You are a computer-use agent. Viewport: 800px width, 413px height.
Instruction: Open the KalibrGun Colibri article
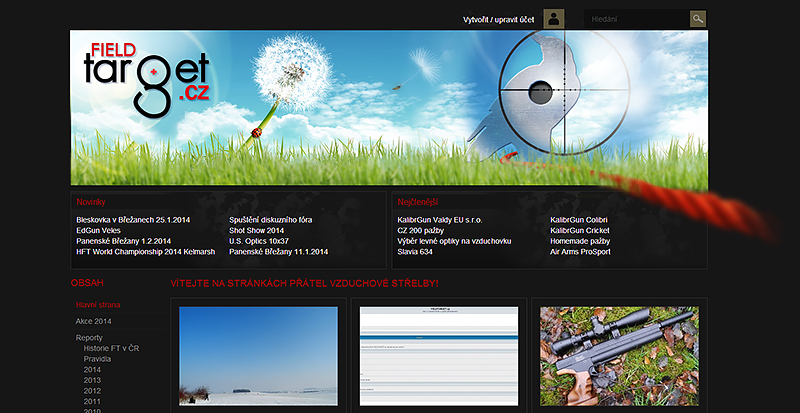tap(579, 220)
